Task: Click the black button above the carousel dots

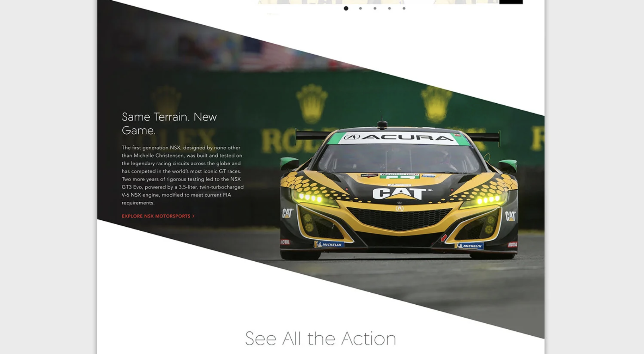Action: click(x=511, y=2)
